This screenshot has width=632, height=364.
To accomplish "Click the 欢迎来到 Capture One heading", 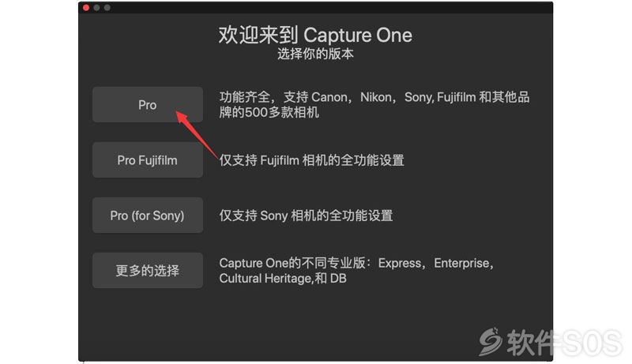I will (x=315, y=35).
